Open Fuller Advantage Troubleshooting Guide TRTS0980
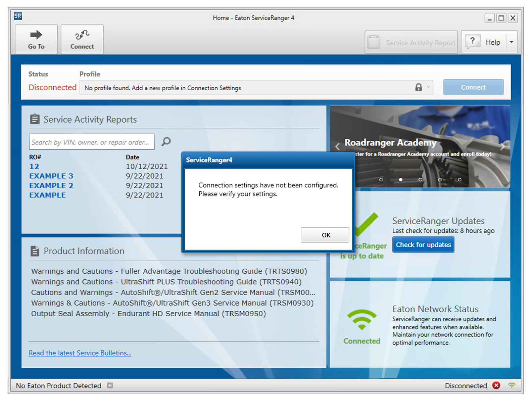532x403 pixels. pos(169,271)
